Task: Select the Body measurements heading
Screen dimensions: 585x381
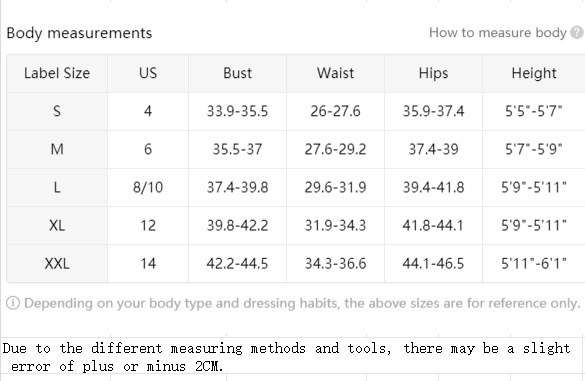Action: [79, 33]
